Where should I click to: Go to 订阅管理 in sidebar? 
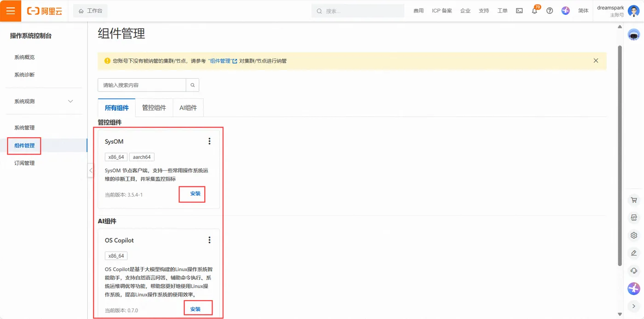click(24, 163)
